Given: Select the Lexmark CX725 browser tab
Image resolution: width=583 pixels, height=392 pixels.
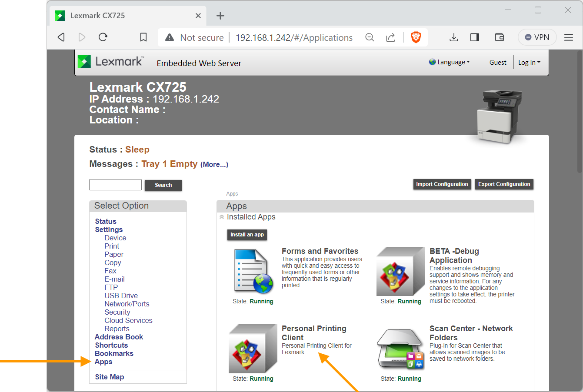Looking at the screenshot, I should [x=128, y=16].
